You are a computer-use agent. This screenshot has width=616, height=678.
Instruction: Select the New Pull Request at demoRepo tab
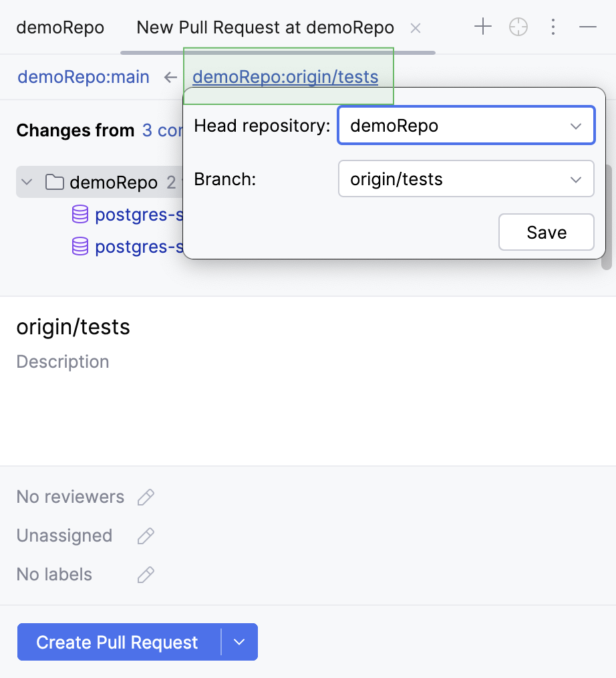pos(265,27)
